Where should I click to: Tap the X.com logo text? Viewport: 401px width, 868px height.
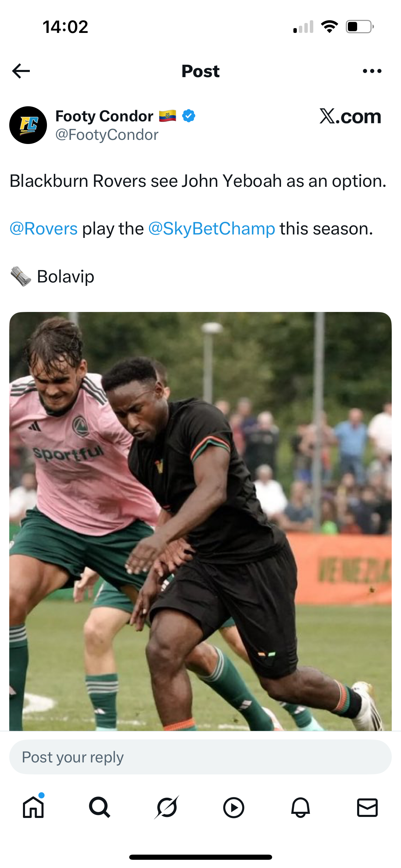[x=350, y=116]
